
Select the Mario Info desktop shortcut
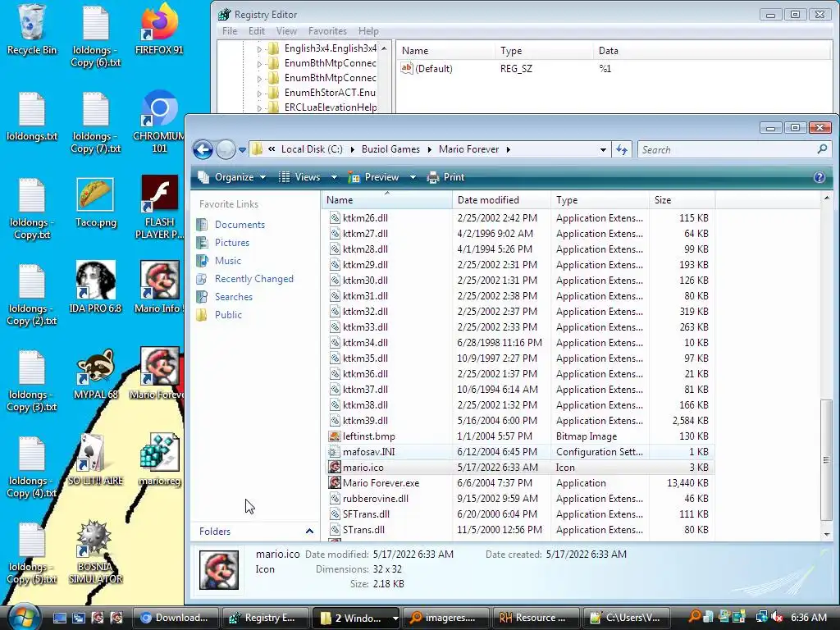tap(159, 288)
